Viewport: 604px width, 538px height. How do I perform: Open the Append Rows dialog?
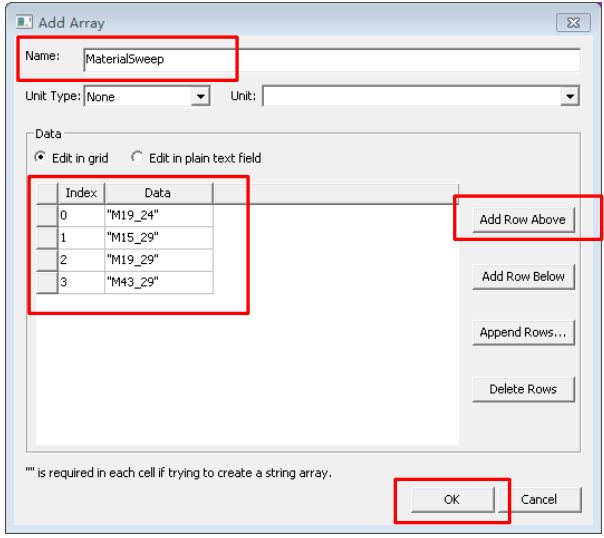(x=523, y=332)
